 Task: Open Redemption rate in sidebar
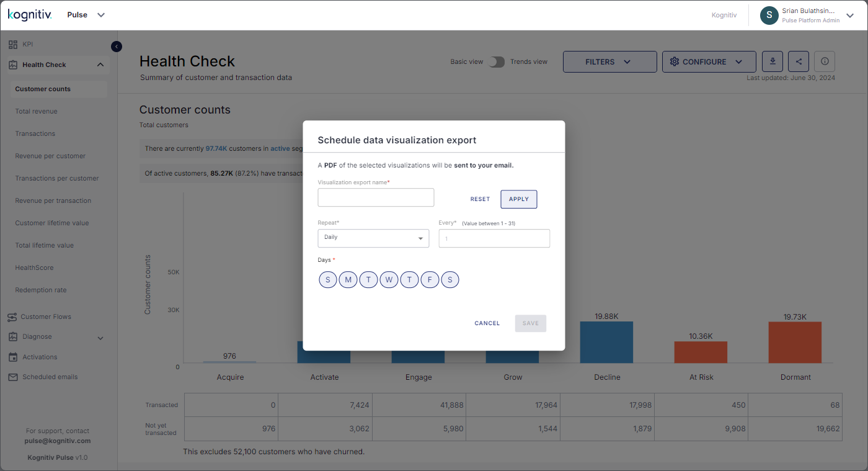41,290
